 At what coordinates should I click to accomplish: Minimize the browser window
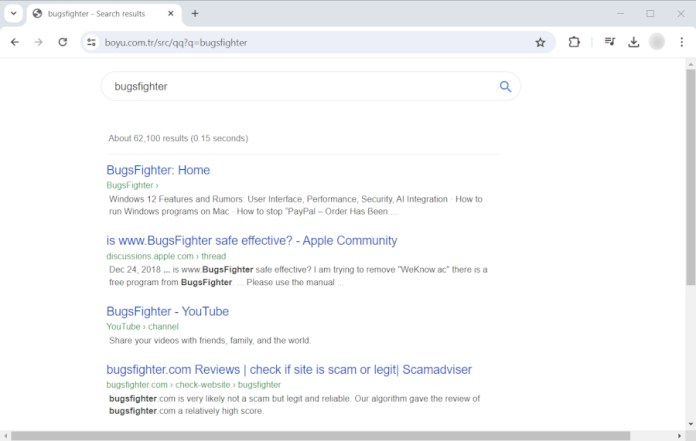click(x=620, y=14)
